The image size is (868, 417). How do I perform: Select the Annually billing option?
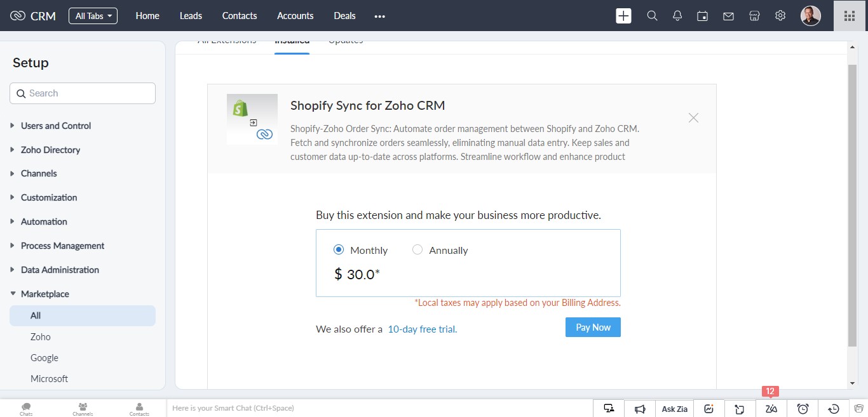(x=417, y=250)
